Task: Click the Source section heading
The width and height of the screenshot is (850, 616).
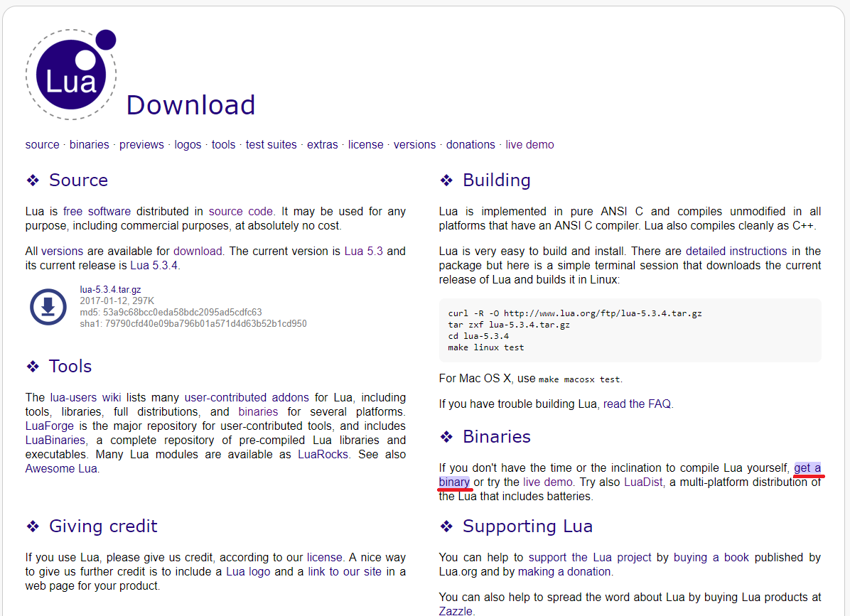Action: (78, 180)
